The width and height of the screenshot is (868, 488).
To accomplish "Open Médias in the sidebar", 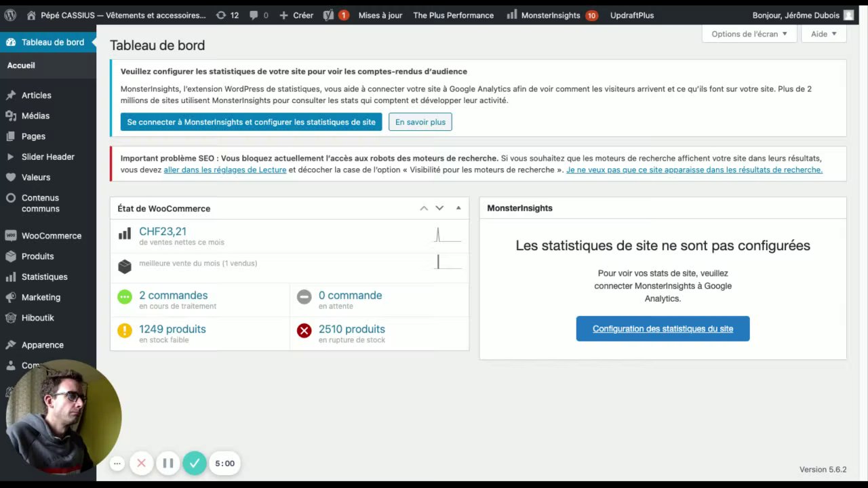I will tap(48, 116).
